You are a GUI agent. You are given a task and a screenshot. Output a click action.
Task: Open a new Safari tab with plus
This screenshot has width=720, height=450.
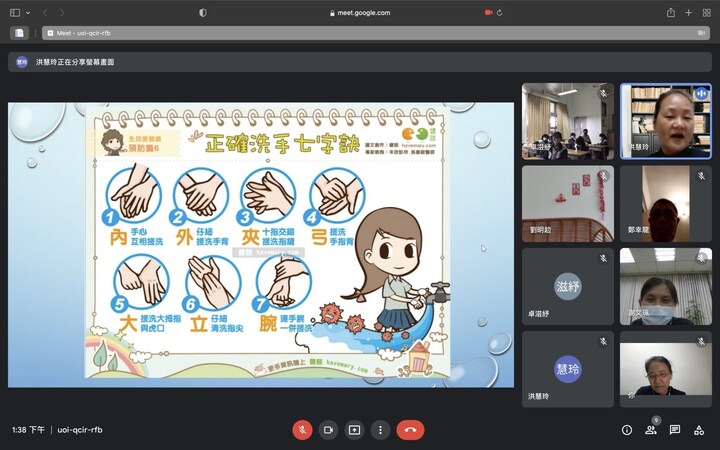coord(688,13)
